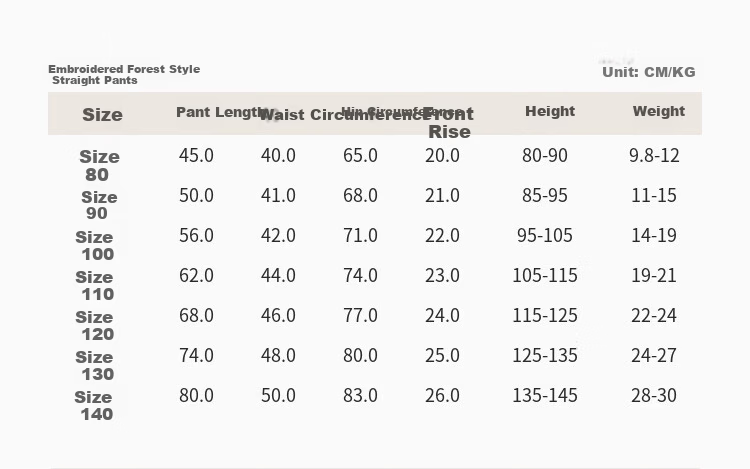Select the Size 90 row label
Viewport: 750px width, 469px height.
tap(99, 205)
